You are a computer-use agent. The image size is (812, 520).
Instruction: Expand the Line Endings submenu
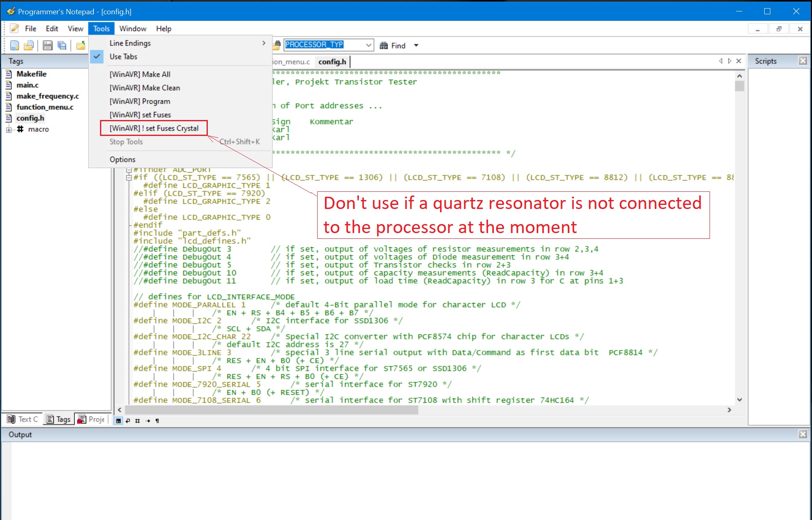click(180, 43)
